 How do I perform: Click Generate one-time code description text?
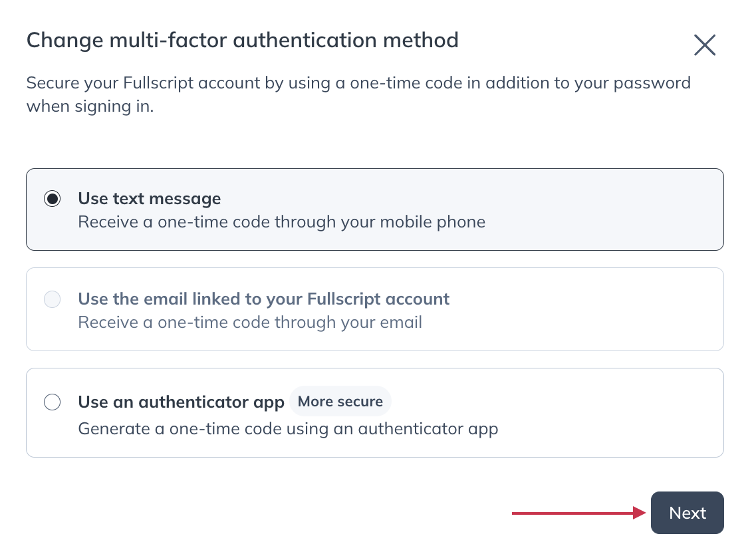click(288, 428)
